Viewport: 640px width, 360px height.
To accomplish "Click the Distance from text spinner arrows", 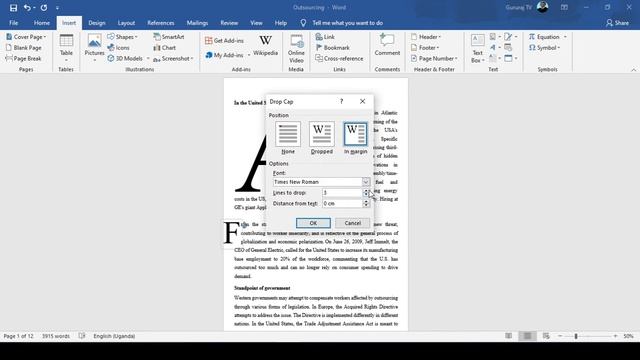I will (x=366, y=203).
